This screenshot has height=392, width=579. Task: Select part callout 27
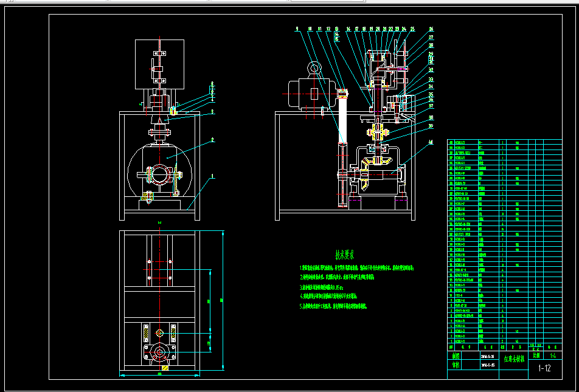[x=431, y=37]
